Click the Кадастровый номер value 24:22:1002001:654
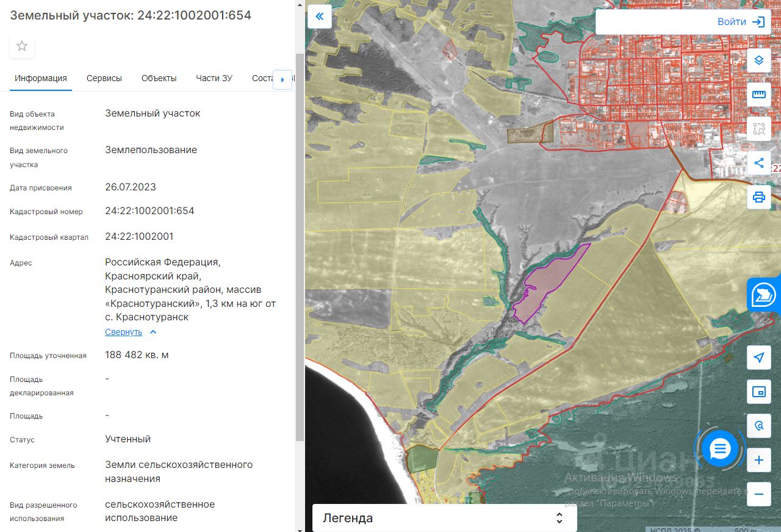 (x=149, y=211)
